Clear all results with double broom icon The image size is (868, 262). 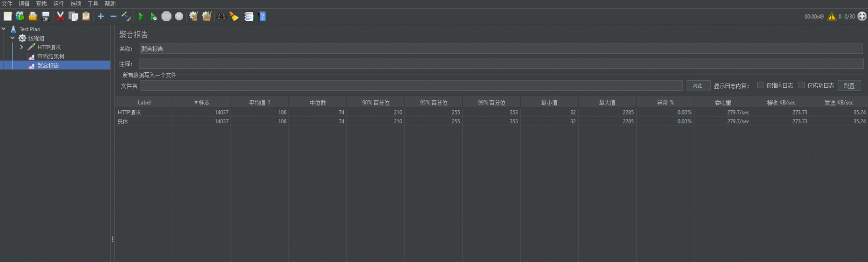tap(207, 16)
